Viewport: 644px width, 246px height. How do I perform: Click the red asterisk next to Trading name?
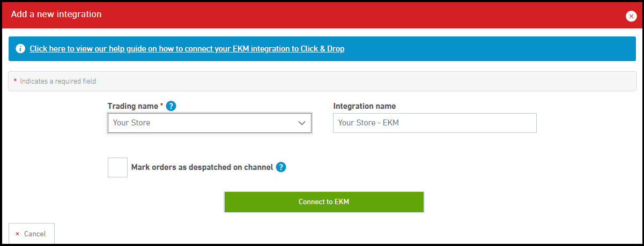coord(161,106)
